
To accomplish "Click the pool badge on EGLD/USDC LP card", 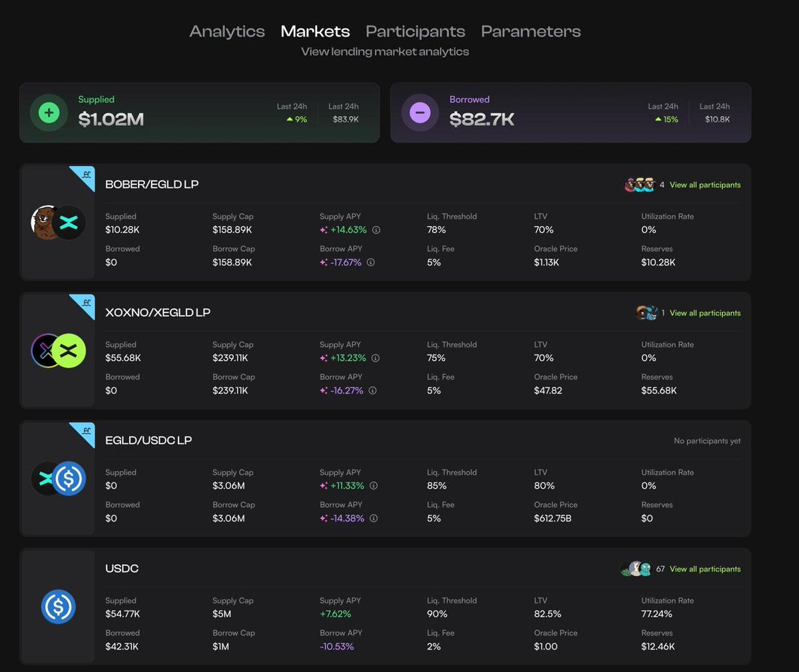I will click(85, 432).
